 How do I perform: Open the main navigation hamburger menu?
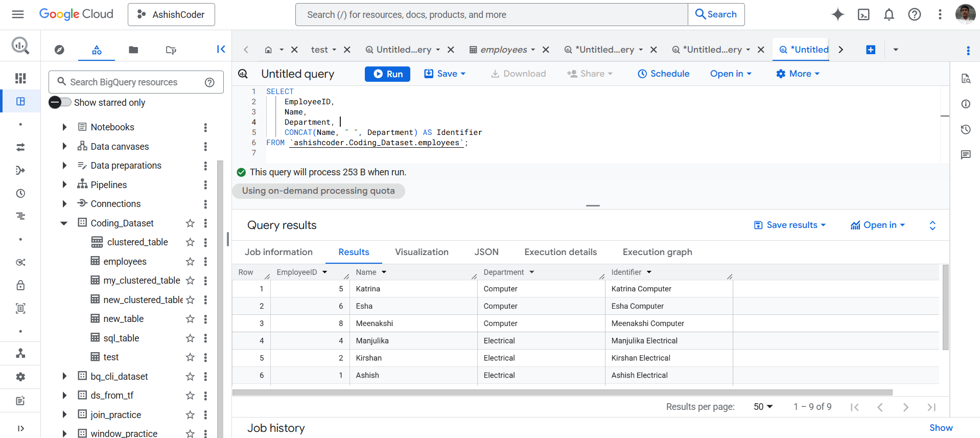pos(18,14)
